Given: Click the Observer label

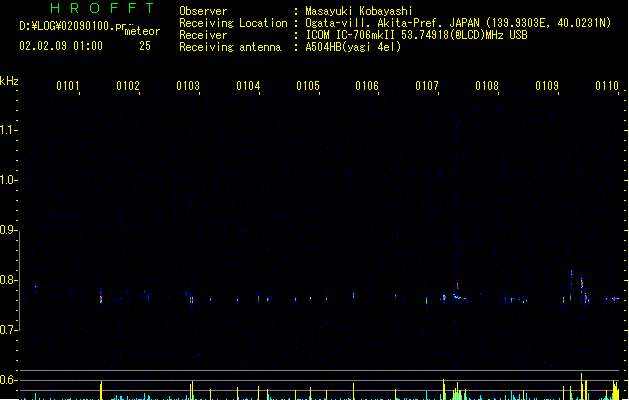Looking at the screenshot, I should pos(203,11).
